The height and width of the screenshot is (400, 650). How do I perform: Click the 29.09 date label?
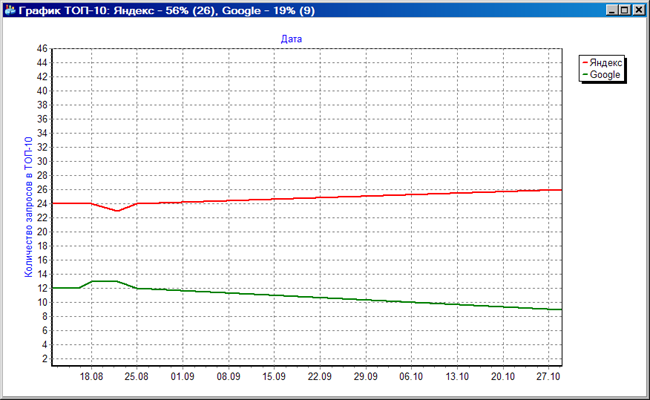click(x=366, y=376)
